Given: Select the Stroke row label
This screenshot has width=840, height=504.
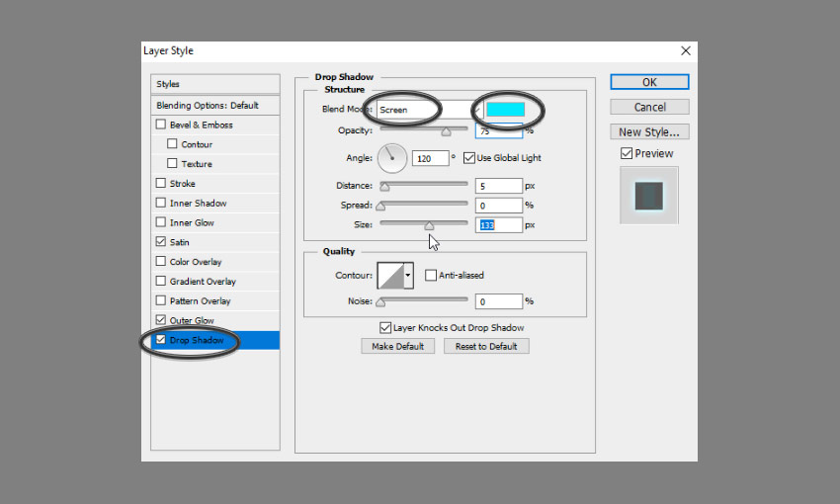Looking at the screenshot, I should 182,184.
